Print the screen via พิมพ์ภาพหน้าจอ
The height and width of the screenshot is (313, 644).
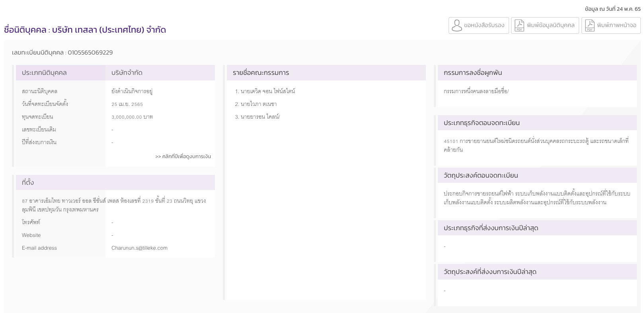(x=611, y=25)
